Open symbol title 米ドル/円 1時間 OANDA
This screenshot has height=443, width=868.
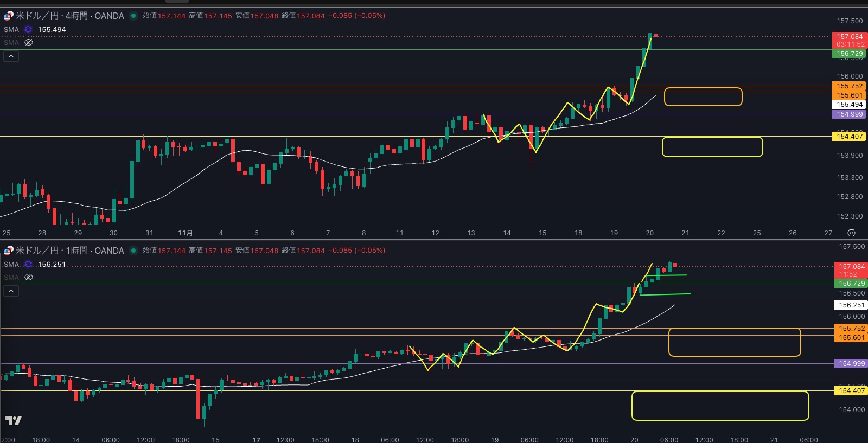click(70, 251)
